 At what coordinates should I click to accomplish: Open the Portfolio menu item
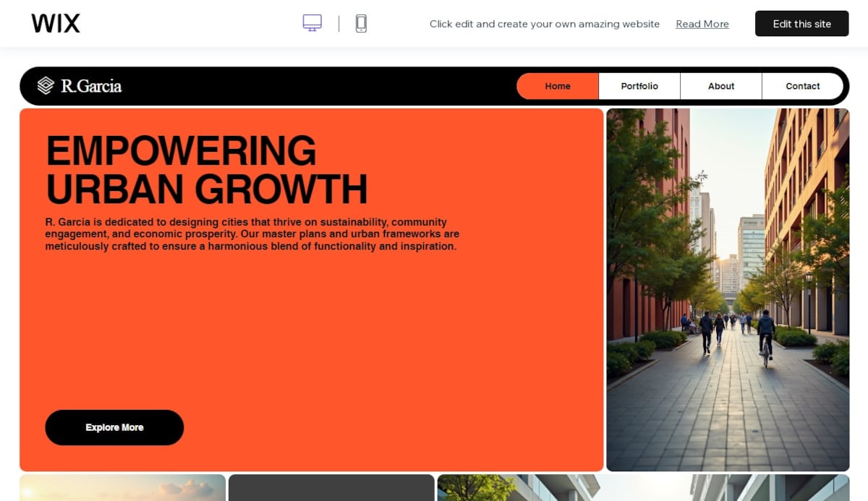click(639, 86)
